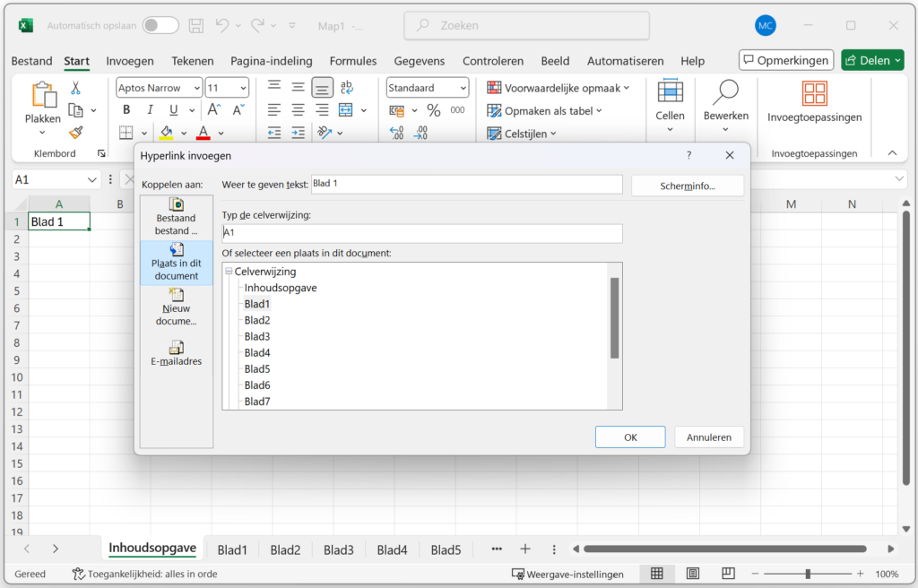Click the Typ de celverwijzing field
Image resolution: width=918 pixels, height=588 pixels.
(x=422, y=233)
